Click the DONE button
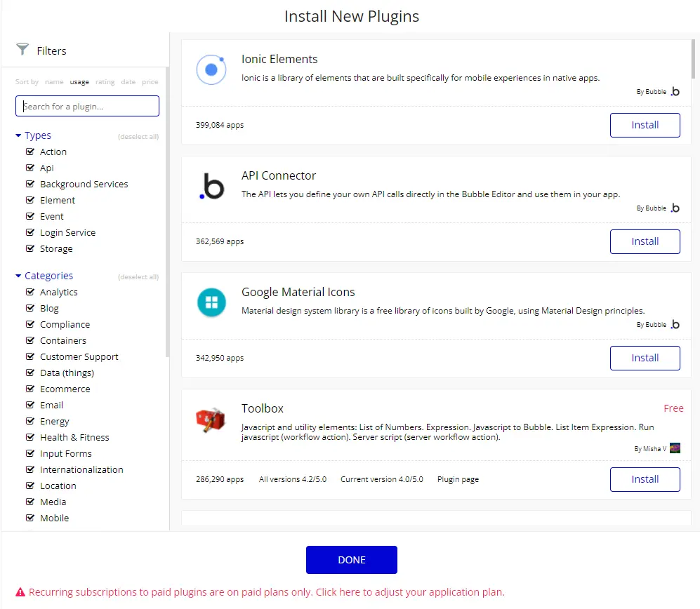Image resolution: width=700 pixels, height=609 pixels. [351, 559]
